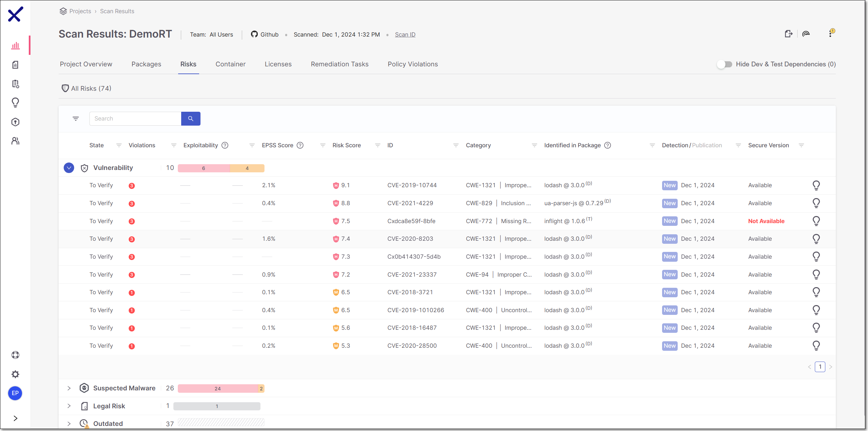Switch to the Container tab
This screenshot has height=431, width=868.
(231, 64)
